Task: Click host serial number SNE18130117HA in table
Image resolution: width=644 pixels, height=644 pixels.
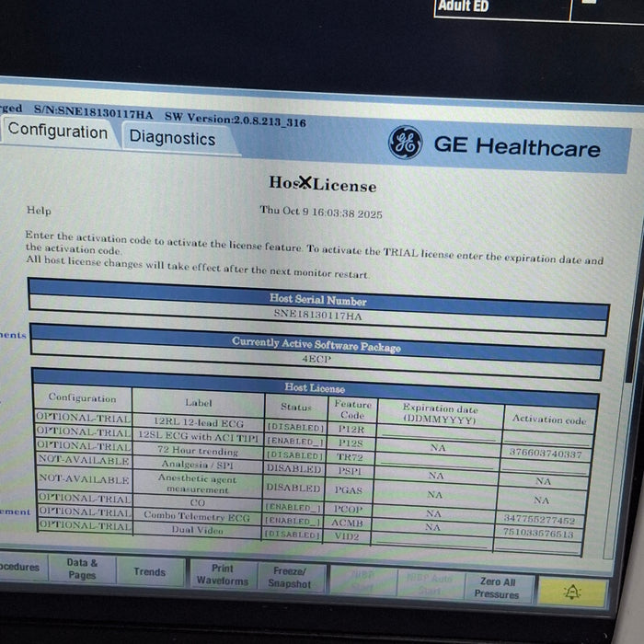Action: point(318,316)
